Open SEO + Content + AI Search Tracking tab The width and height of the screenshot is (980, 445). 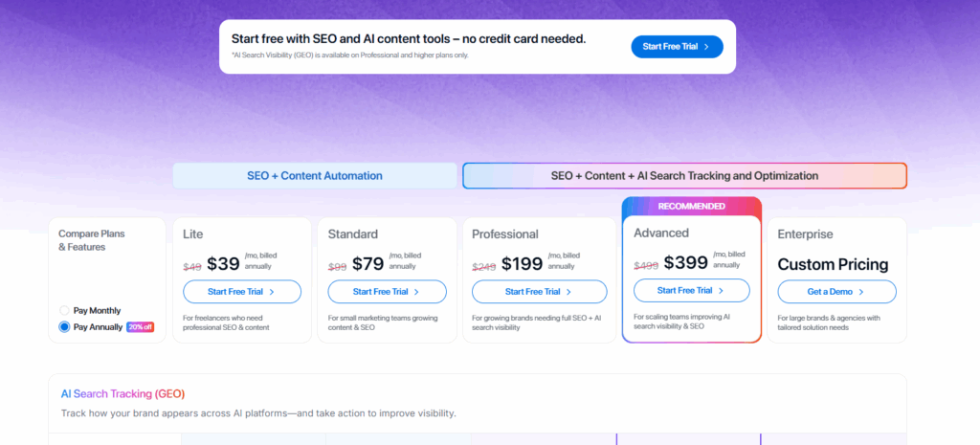click(684, 176)
